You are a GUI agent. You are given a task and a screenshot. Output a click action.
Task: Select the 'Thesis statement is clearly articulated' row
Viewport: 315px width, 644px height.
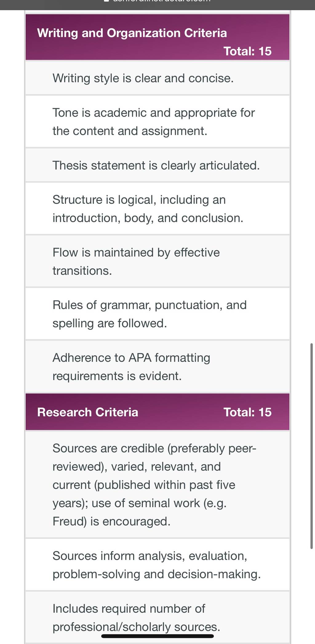(x=157, y=165)
